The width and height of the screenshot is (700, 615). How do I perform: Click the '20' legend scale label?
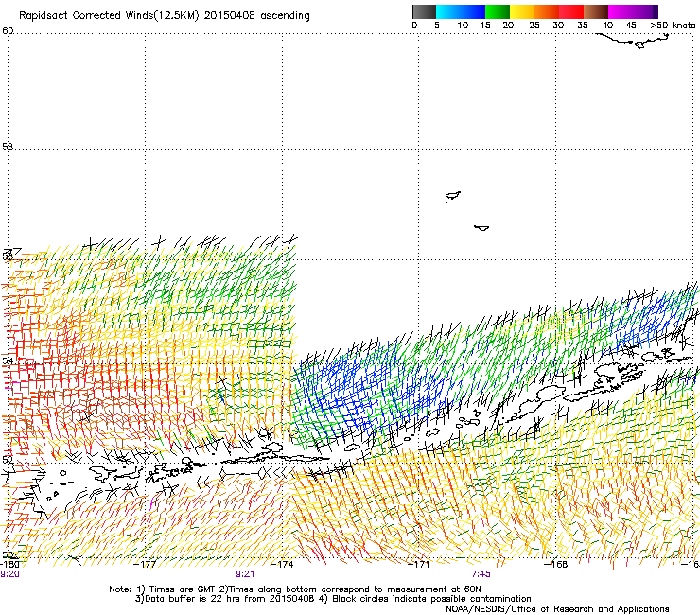tap(508, 26)
